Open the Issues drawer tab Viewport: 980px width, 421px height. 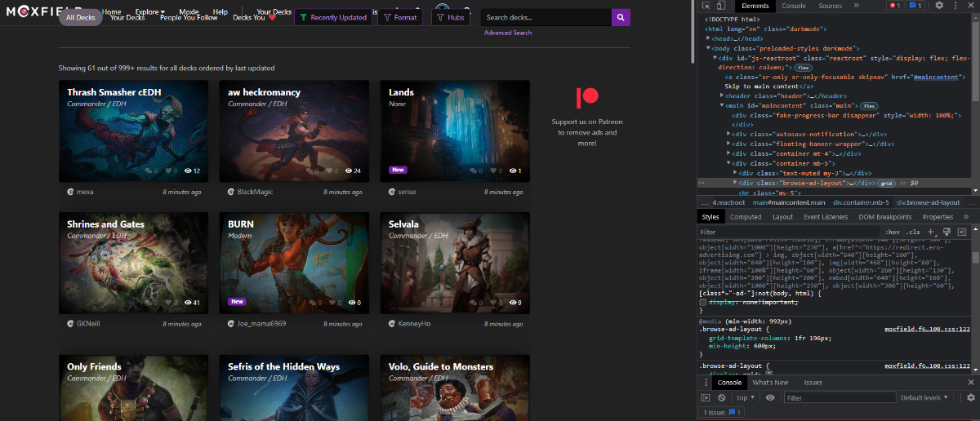(x=813, y=382)
